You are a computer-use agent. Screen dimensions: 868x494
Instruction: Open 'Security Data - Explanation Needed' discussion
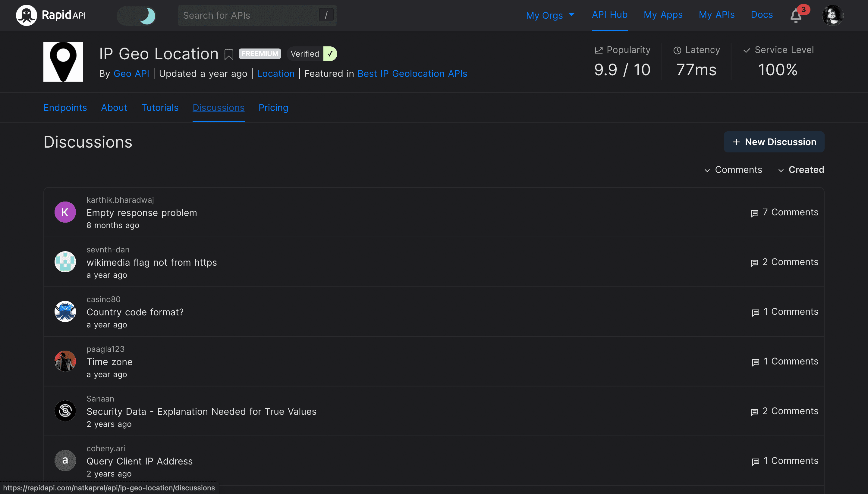(x=201, y=411)
